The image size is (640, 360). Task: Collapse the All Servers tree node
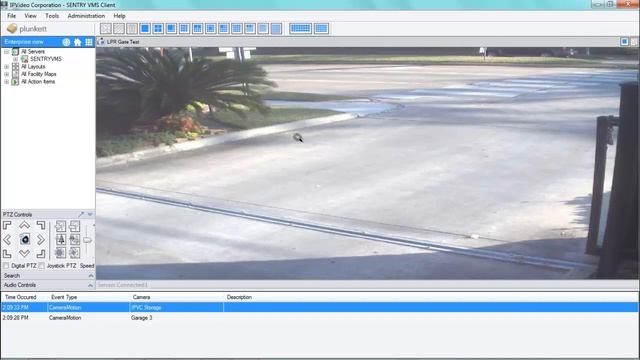[7, 52]
